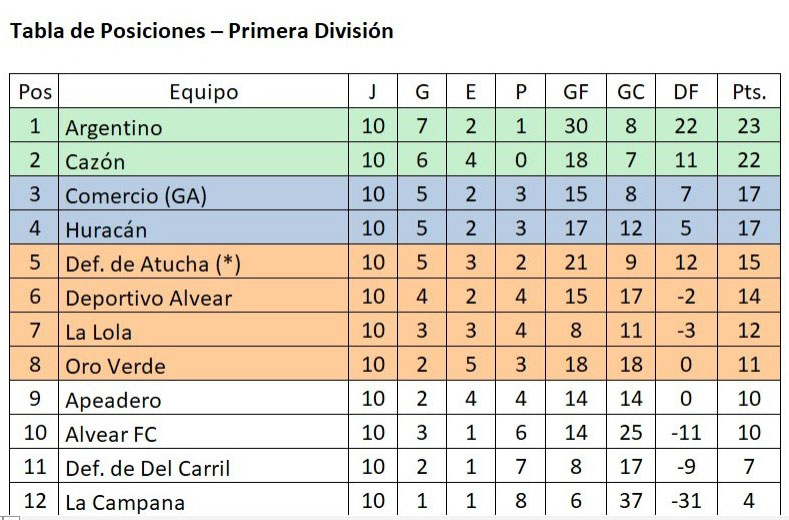The height and width of the screenshot is (520, 789).
Task: Select the 'La Campana' team cell
Action: click(x=203, y=499)
